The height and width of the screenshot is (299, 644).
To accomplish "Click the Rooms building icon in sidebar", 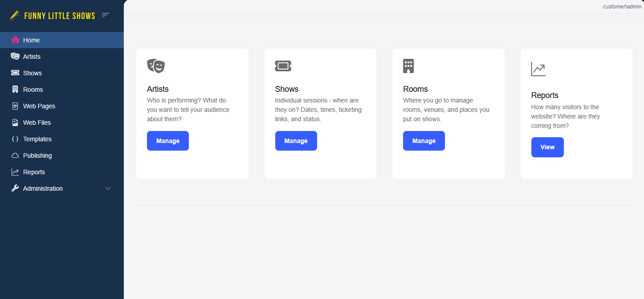I will tap(15, 89).
